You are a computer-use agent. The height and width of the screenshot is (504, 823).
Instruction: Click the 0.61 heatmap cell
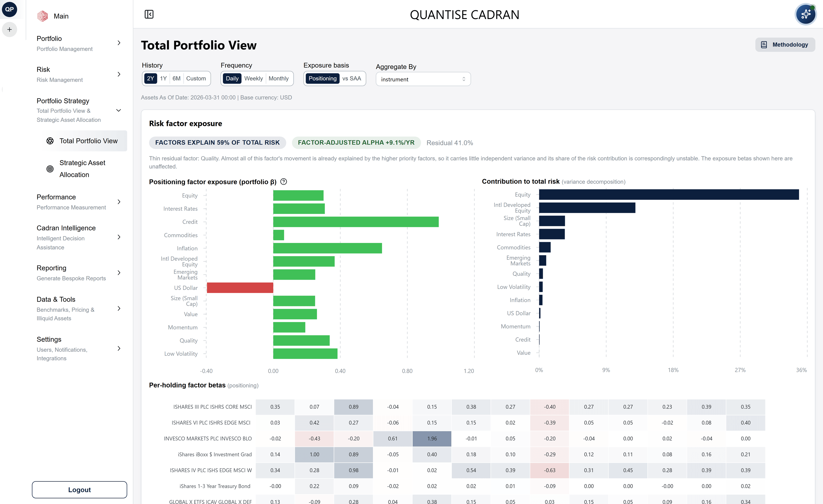click(393, 439)
